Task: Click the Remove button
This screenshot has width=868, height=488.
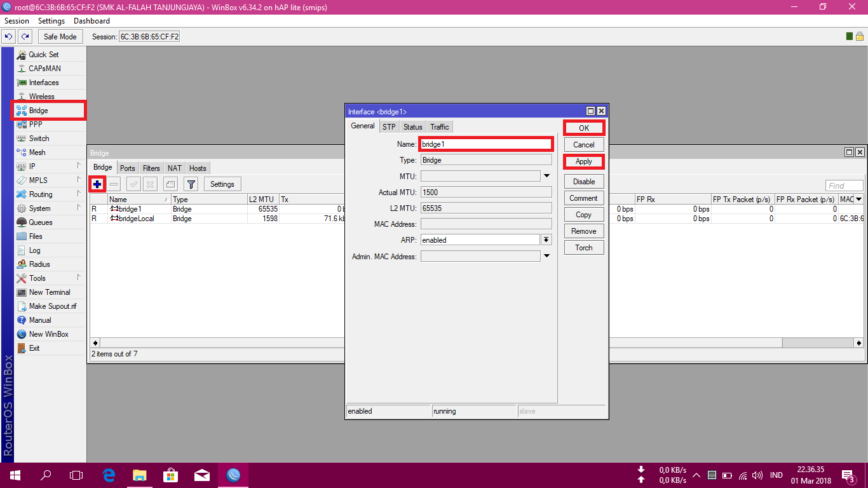Action: coord(584,231)
